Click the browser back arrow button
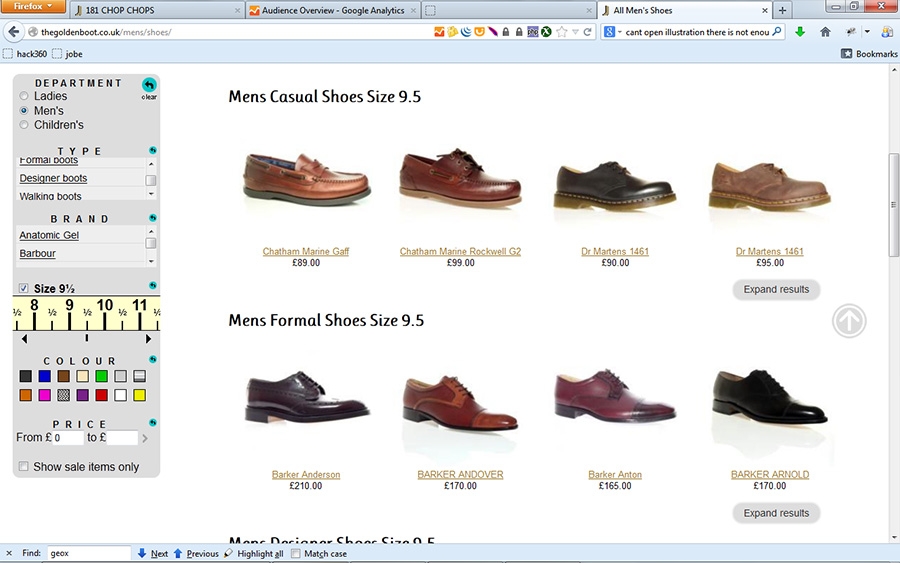 coord(14,32)
